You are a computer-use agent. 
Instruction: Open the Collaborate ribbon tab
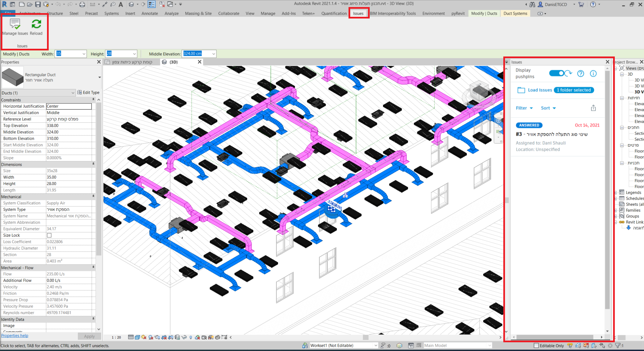(x=229, y=13)
